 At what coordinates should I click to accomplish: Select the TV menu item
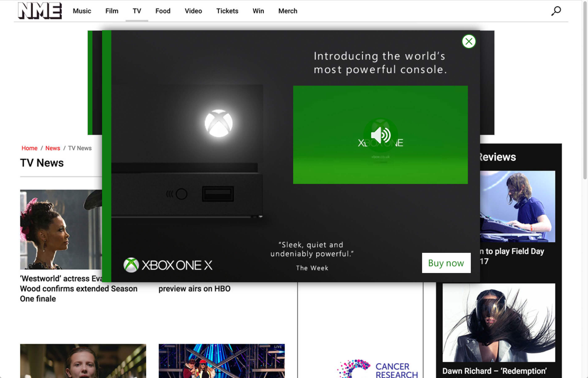(137, 11)
